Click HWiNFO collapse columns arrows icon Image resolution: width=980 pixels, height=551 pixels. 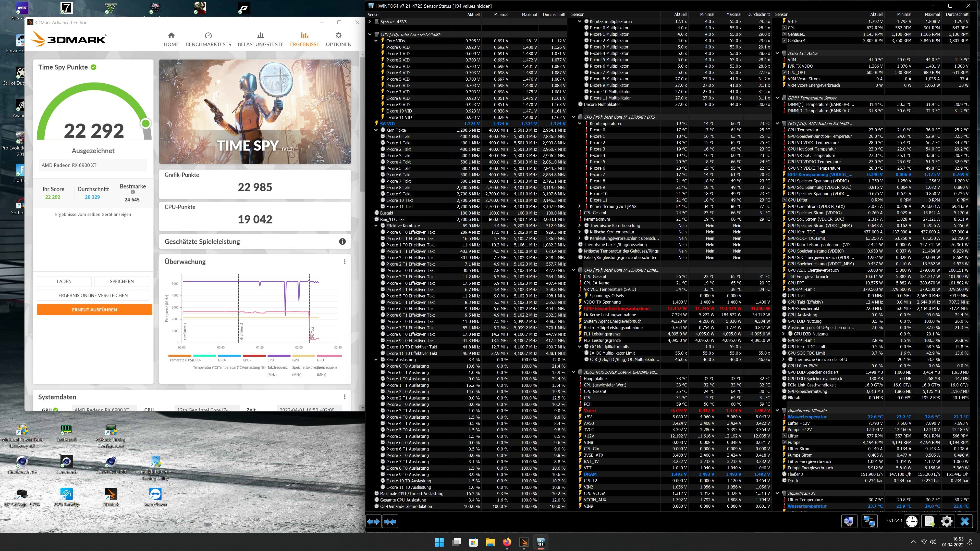pyautogui.click(x=390, y=521)
